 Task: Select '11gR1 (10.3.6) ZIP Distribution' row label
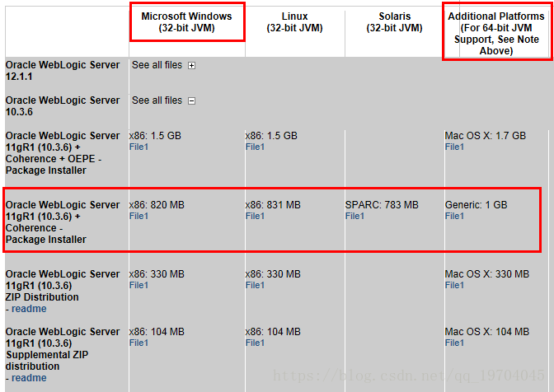point(63,286)
